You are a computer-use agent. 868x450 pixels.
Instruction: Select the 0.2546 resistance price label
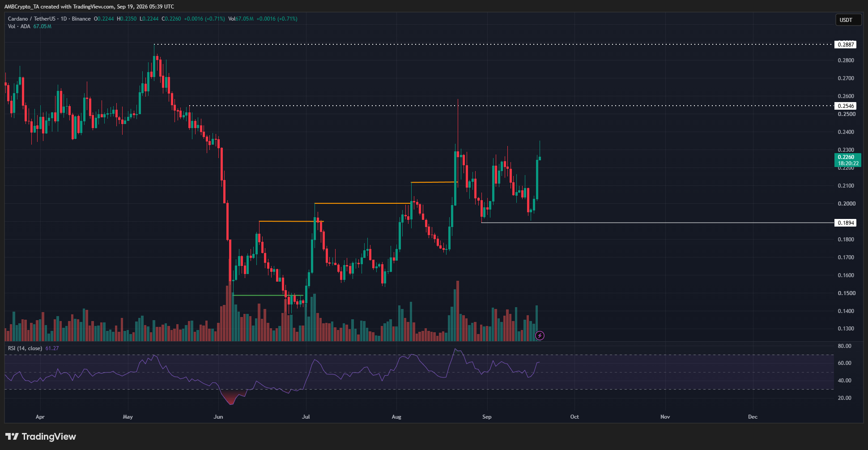point(846,106)
